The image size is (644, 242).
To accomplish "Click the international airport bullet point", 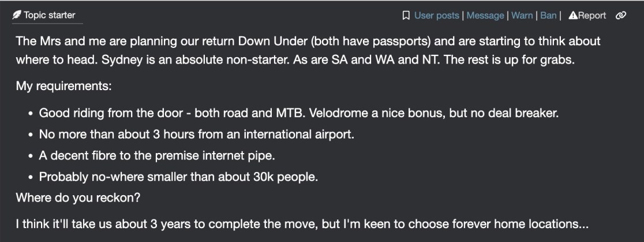I will point(196,134).
